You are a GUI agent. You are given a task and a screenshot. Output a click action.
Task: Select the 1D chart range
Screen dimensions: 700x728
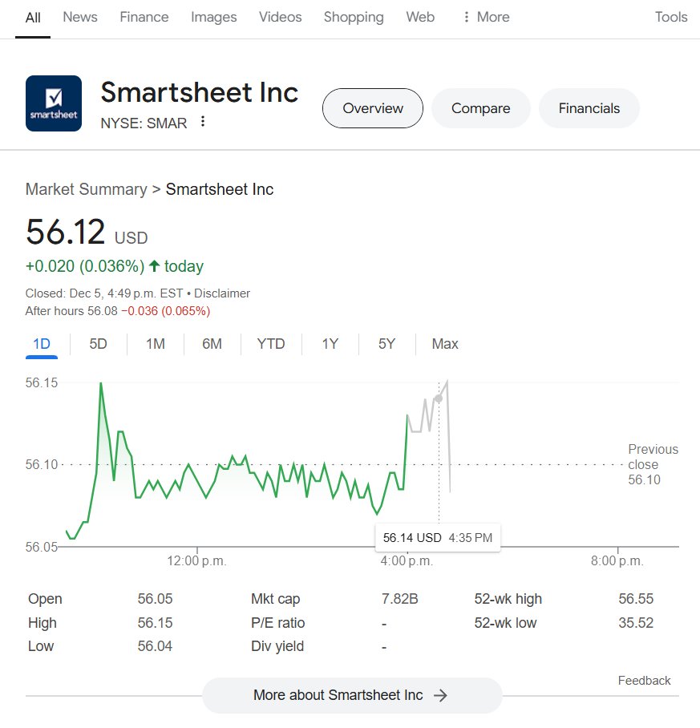pyautogui.click(x=42, y=344)
